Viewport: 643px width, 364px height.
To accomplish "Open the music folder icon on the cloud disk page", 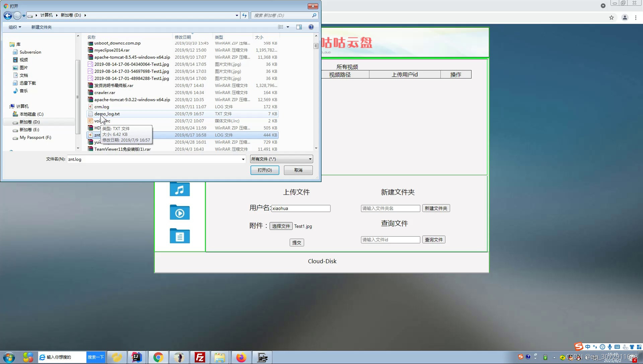I will [180, 189].
